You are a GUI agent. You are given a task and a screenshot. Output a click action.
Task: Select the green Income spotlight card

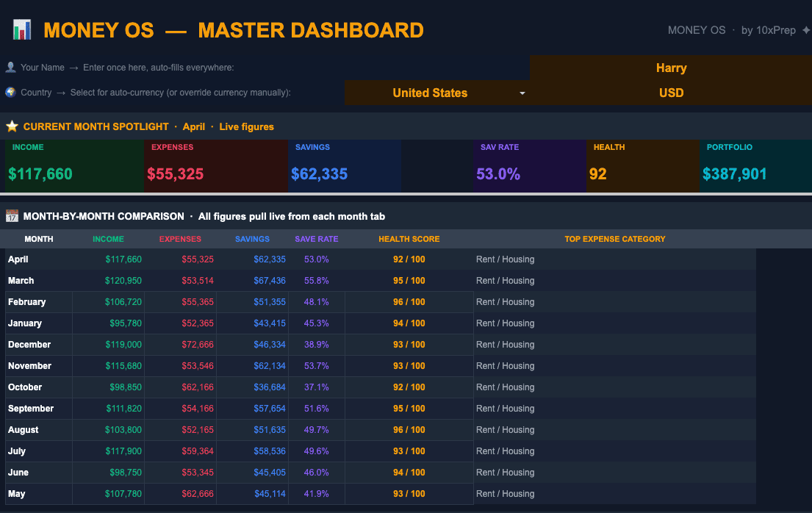click(74, 166)
